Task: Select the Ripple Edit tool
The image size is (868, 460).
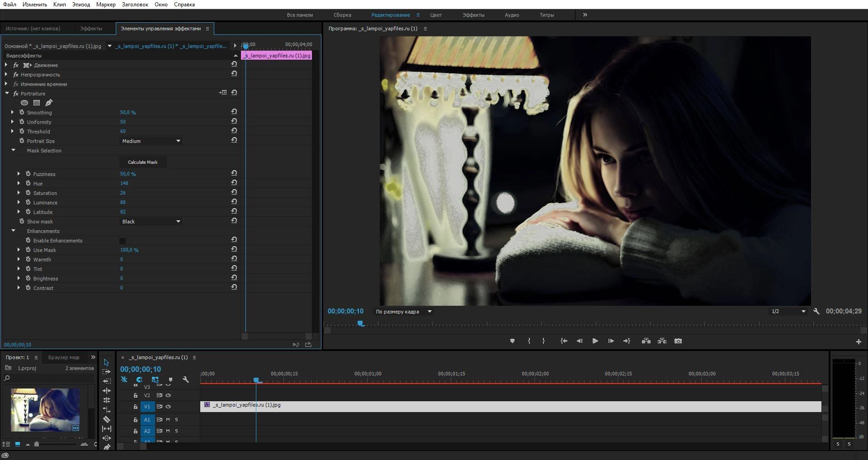Action: tap(107, 391)
